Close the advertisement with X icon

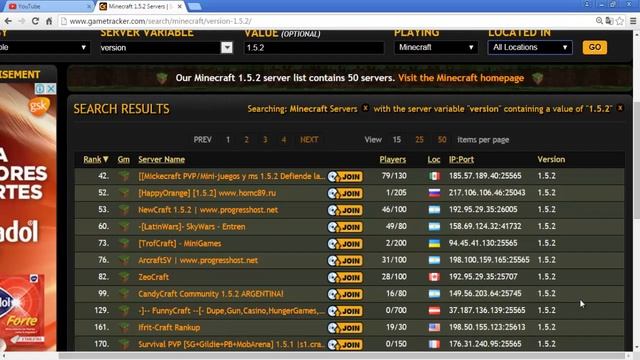(51, 88)
